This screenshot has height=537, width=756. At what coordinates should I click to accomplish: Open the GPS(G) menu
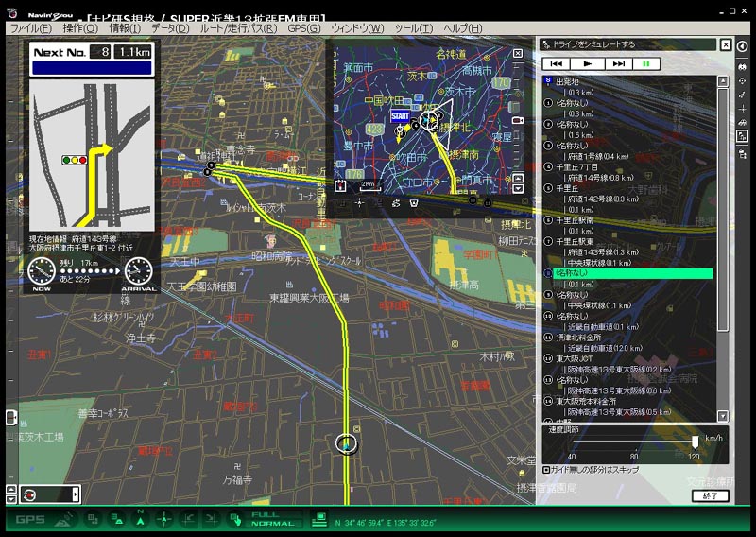tap(304, 28)
